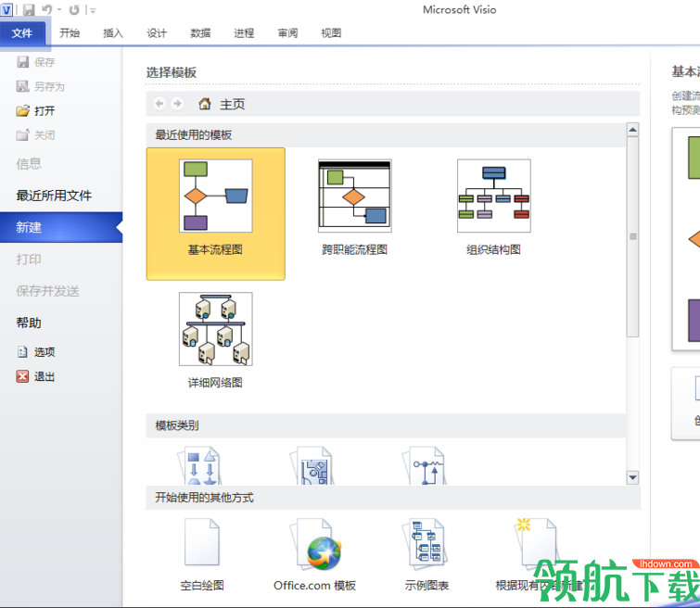Switch to the 视图 ribbon tab
Viewport: 700px width, 608px height.
(x=331, y=33)
